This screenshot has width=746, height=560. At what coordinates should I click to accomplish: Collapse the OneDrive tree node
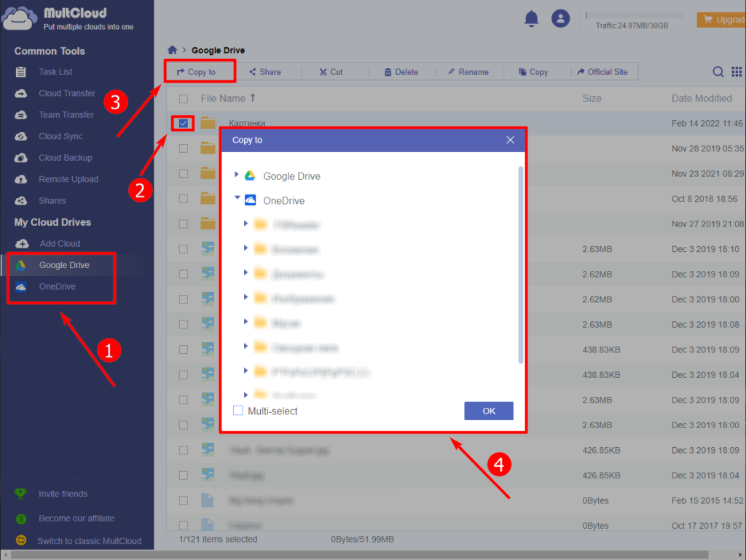(x=236, y=199)
